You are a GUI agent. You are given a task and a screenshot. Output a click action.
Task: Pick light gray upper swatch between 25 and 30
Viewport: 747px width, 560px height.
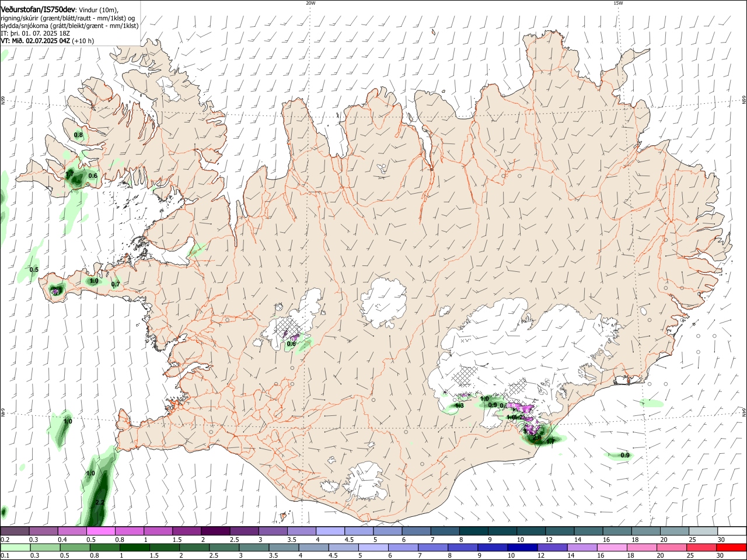[x=703, y=531]
